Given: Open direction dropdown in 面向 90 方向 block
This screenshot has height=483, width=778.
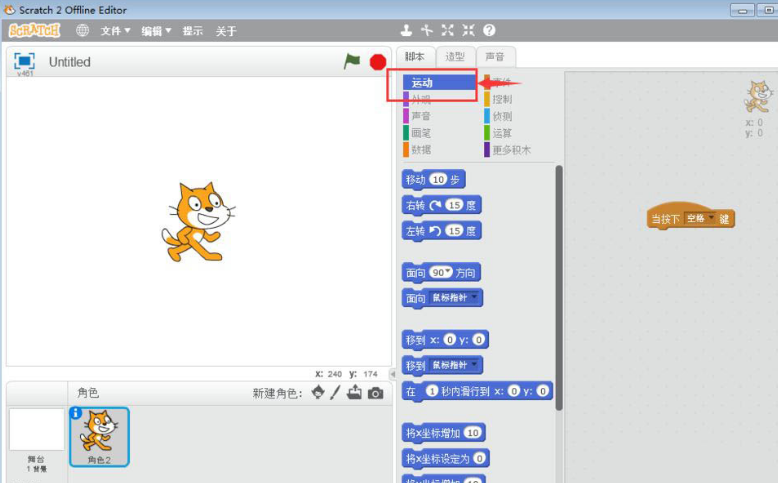Looking at the screenshot, I should (449, 272).
